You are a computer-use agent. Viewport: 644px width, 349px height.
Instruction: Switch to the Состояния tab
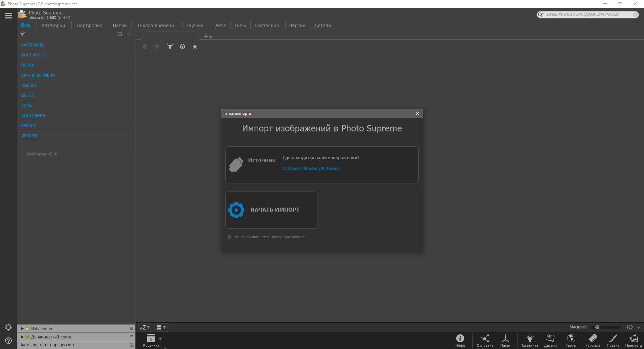[x=267, y=26]
